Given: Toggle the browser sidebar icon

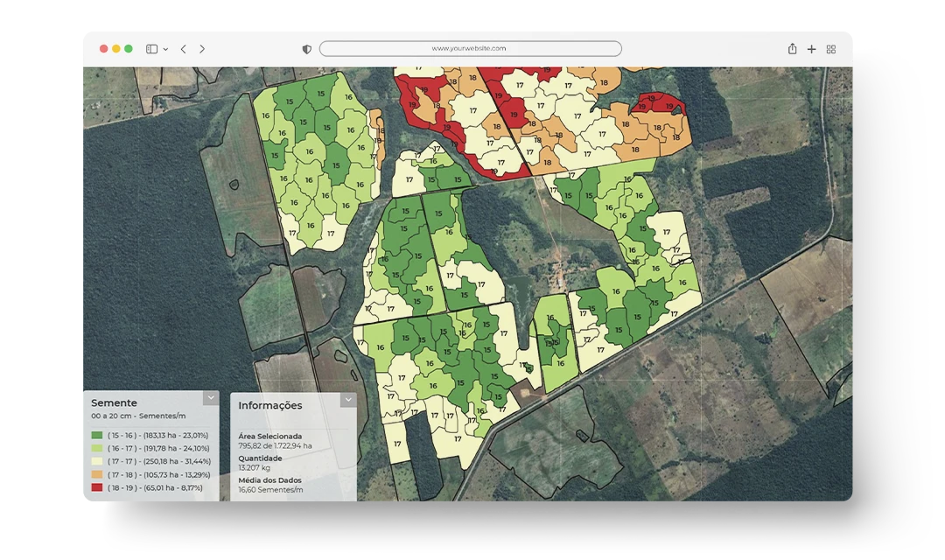Looking at the screenshot, I should 151,49.
